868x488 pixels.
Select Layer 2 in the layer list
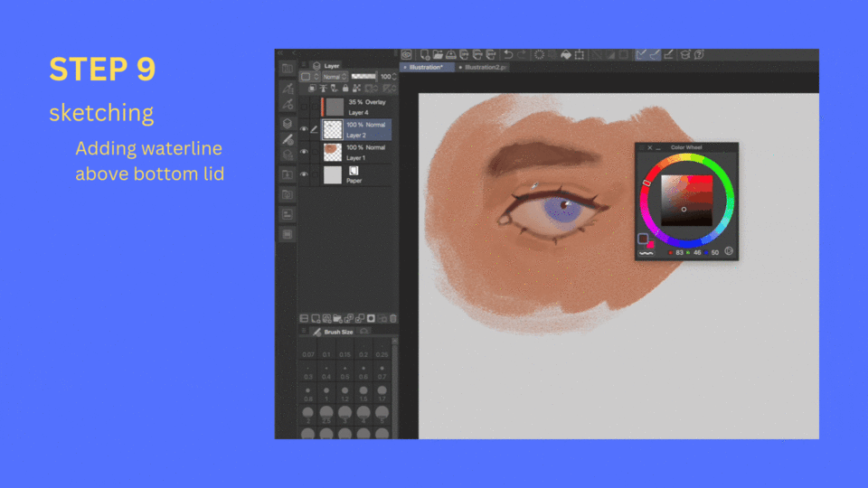pos(357,129)
